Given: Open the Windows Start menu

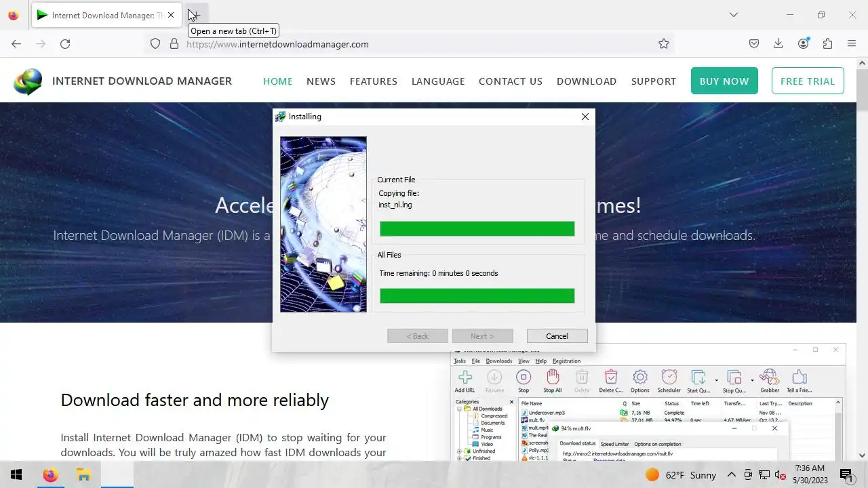Looking at the screenshot, I should 16,475.
